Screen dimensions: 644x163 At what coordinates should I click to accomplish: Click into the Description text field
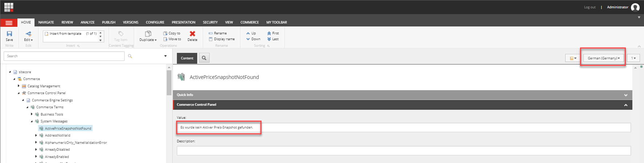click(x=404, y=151)
